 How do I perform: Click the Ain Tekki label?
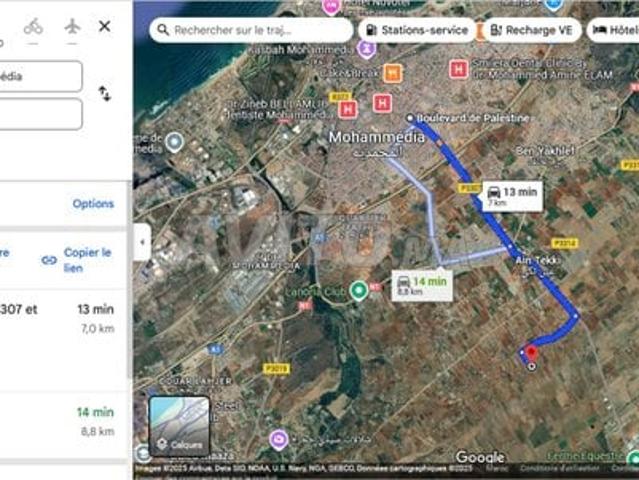538,260
